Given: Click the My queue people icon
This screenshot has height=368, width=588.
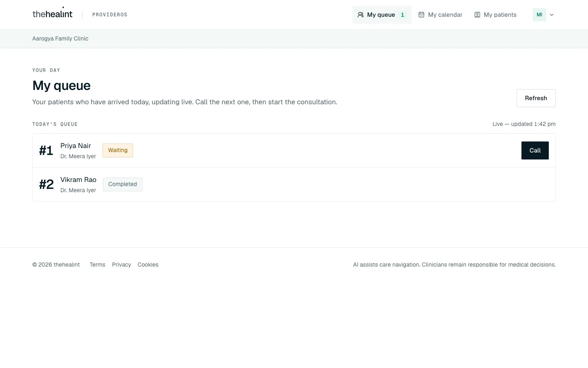Looking at the screenshot, I should click(x=361, y=15).
